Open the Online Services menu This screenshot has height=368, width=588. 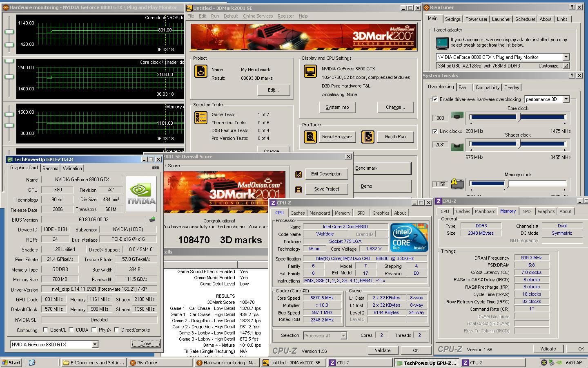click(258, 16)
